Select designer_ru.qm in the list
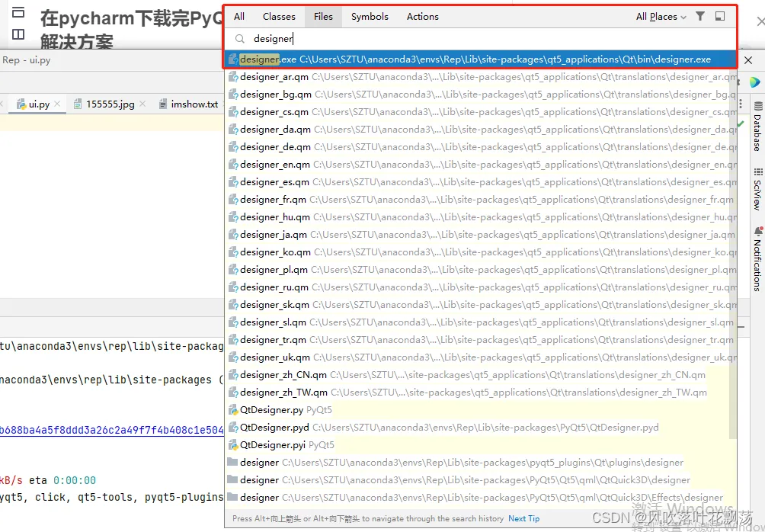765x532 pixels. point(481,287)
